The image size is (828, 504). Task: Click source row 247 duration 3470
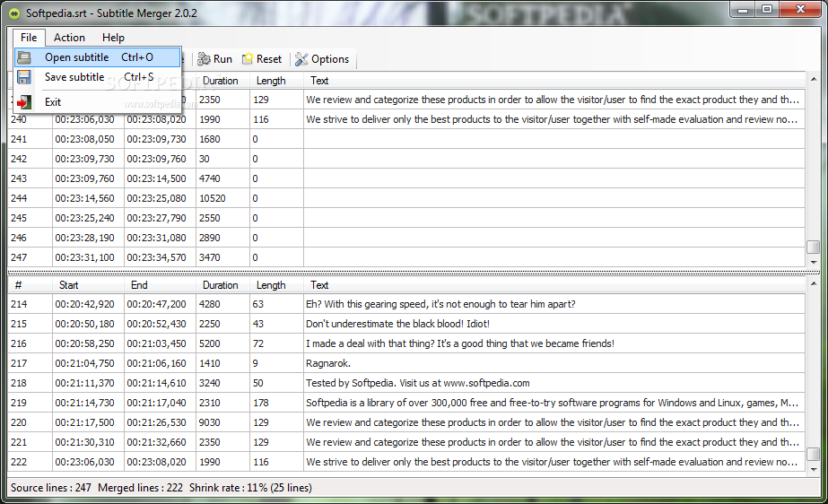tap(210, 257)
